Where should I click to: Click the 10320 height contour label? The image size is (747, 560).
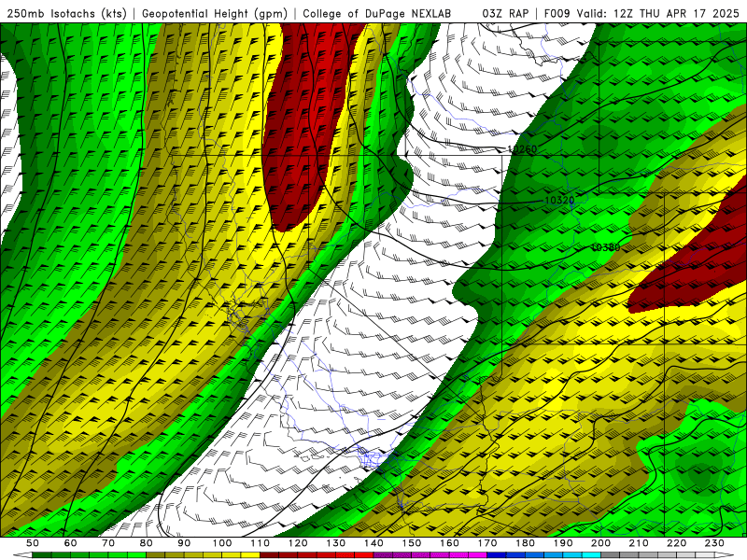coord(559,200)
